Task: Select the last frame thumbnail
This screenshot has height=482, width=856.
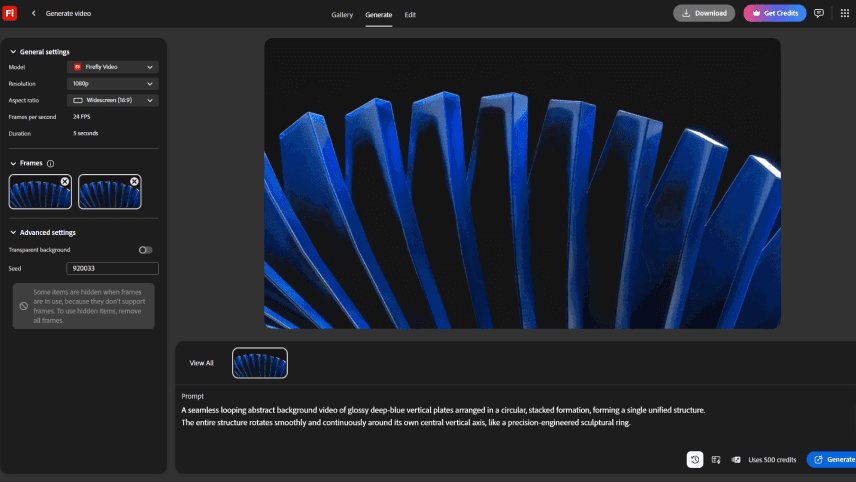Action: tap(110, 192)
